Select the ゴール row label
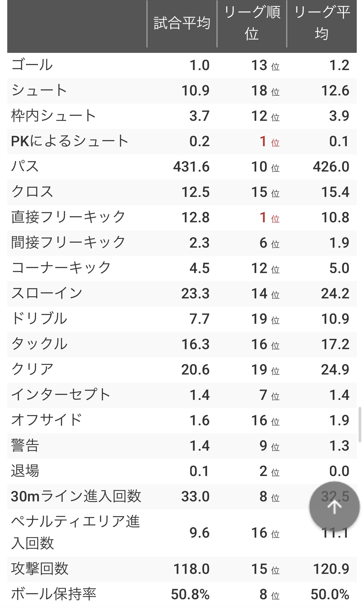The image size is (364, 608). click(32, 65)
